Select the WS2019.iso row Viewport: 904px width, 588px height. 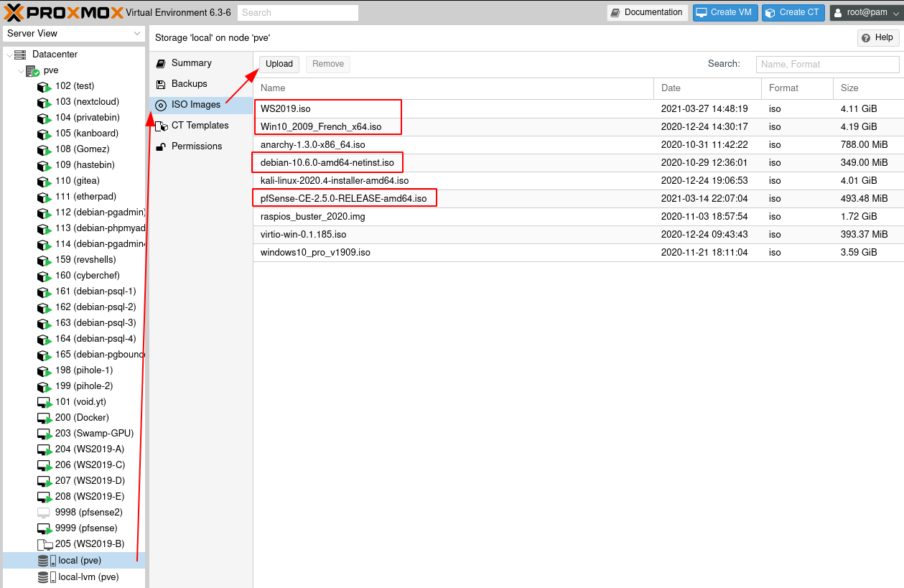578,109
